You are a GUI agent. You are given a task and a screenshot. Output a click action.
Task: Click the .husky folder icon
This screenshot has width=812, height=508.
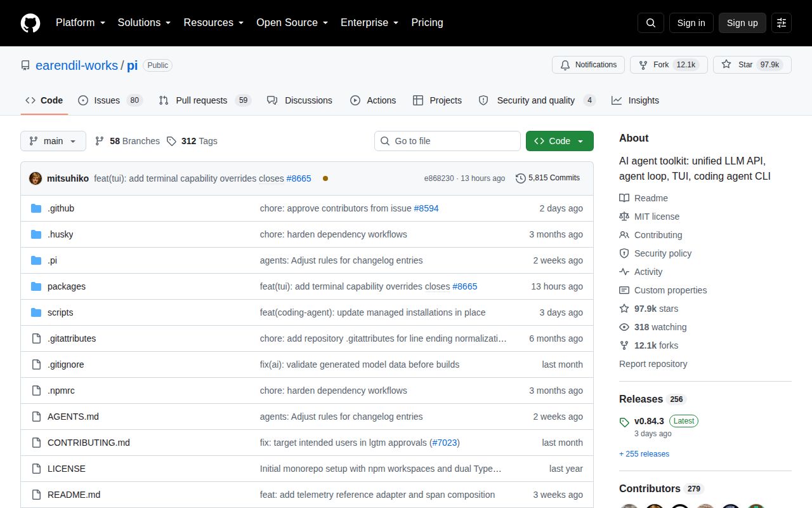point(36,234)
